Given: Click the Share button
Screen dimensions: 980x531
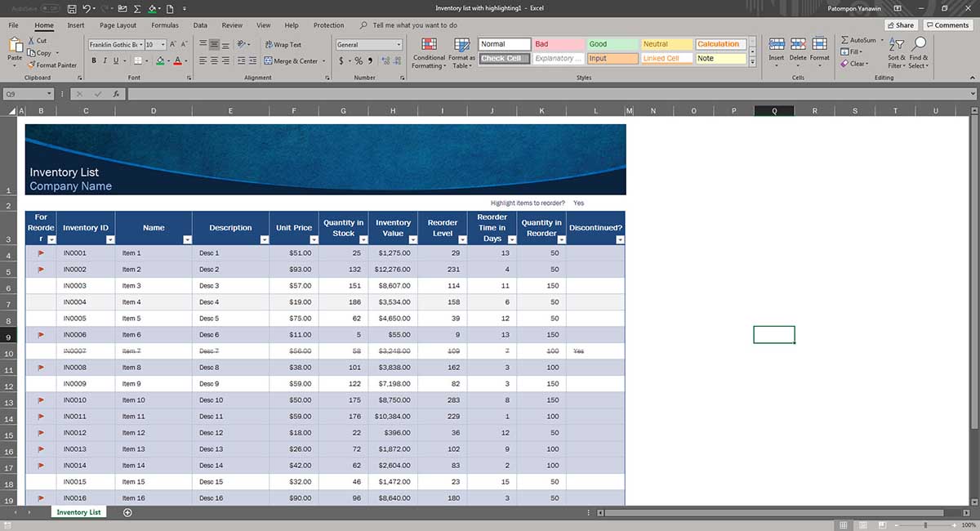Looking at the screenshot, I should pos(900,25).
